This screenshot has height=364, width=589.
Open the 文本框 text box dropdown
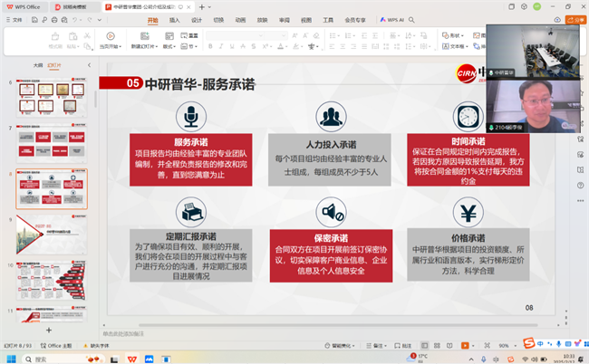(455, 46)
